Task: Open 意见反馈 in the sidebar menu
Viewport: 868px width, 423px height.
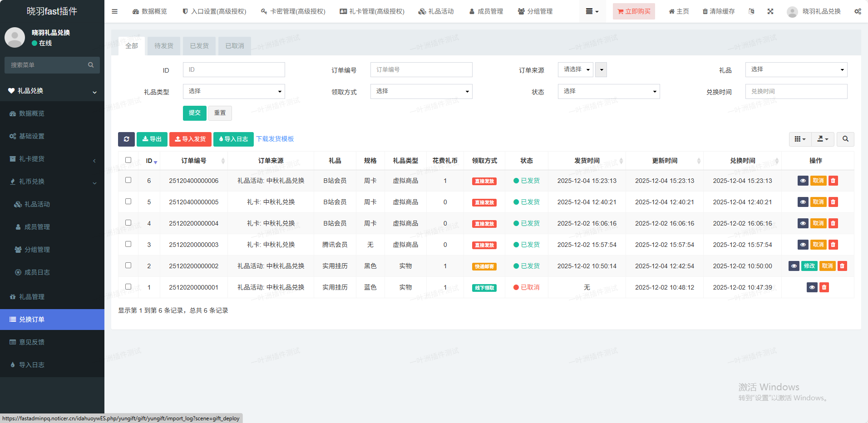Action: [x=32, y=342]
